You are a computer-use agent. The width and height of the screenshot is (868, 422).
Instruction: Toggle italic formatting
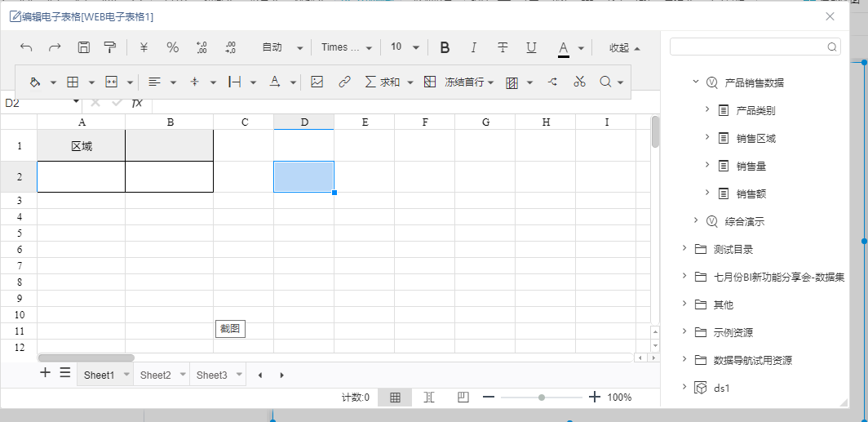[x=473, y=47]
